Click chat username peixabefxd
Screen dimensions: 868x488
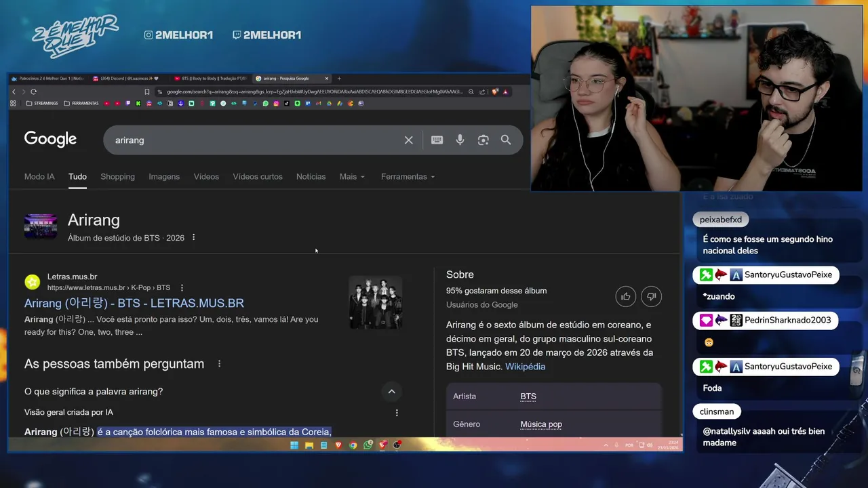click(x=720, y=220)
